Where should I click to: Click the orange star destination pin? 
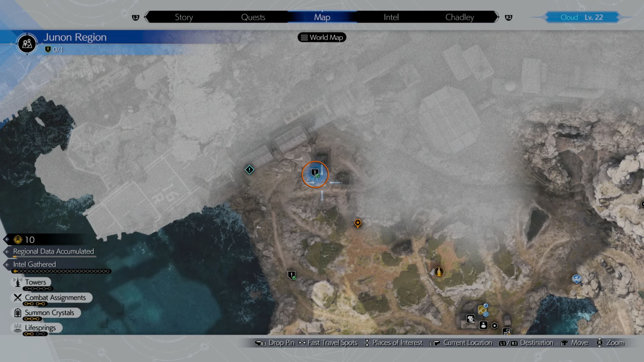click(x=358, y=223)
